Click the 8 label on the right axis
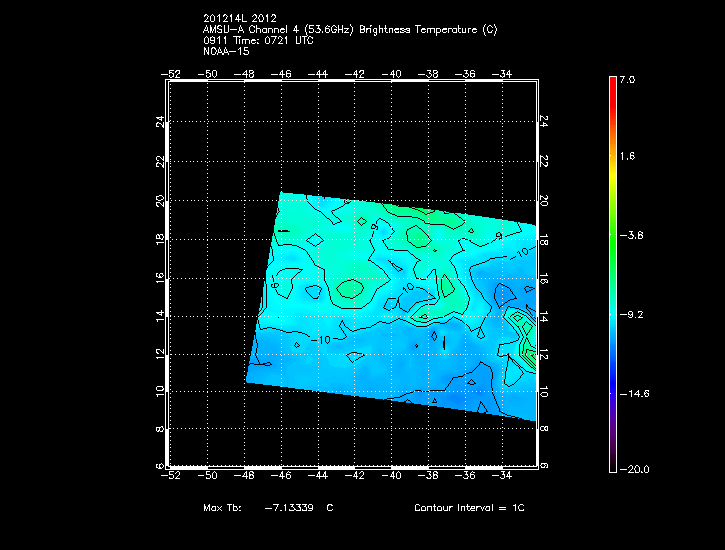 tap(544, 428)
